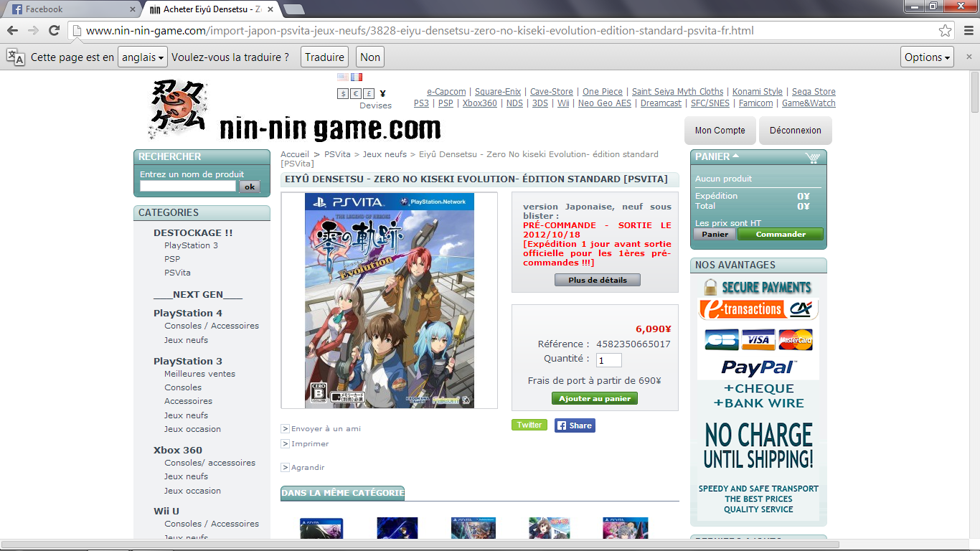The image size is (980, 551).
Task: Open the Mon Compte page
Action: [720, 131]
